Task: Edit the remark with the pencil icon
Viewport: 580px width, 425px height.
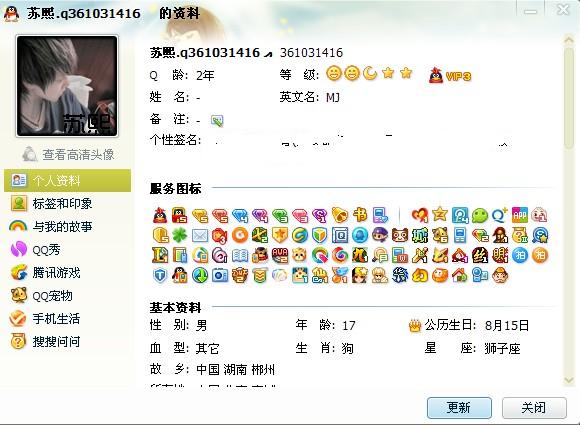Action: pos(217,120)
